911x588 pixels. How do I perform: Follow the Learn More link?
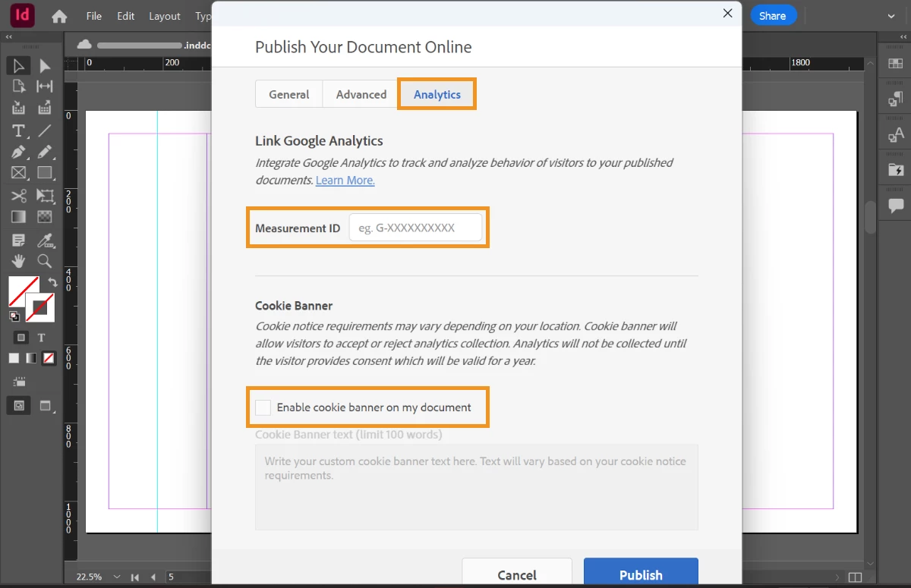tap(345, 181)
